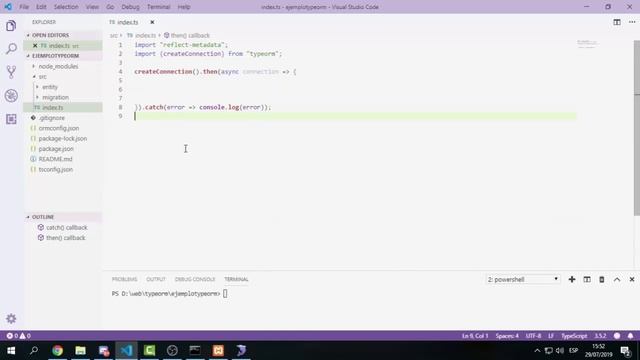Viewport: 640px width, 360px height.
Task: Open the Debug menu
Action: point(130,7)
